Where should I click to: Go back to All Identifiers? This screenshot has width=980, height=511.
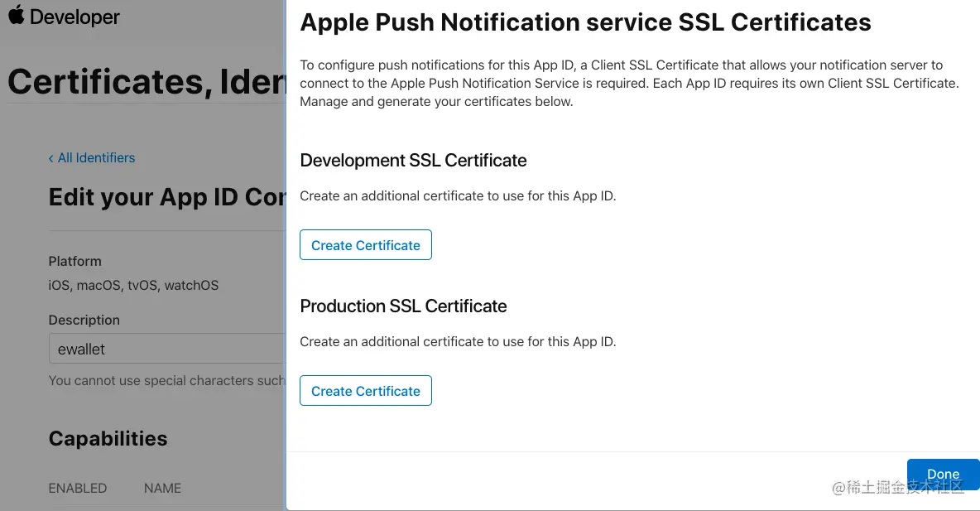tap(92, 157)
